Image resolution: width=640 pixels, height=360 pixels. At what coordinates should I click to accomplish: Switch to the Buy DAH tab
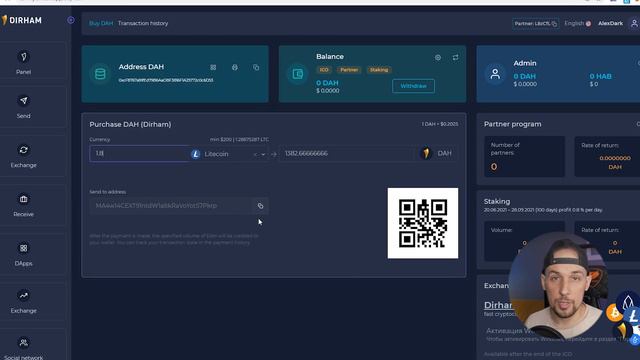101,23
